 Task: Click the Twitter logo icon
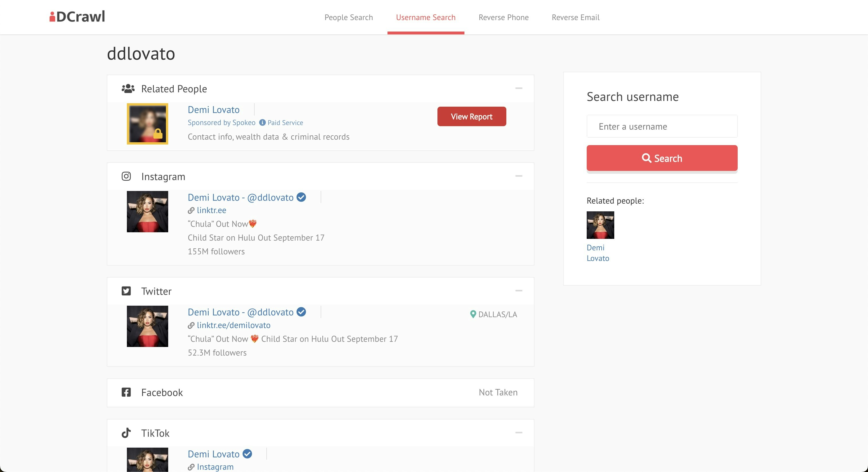[x=126, y=291]
